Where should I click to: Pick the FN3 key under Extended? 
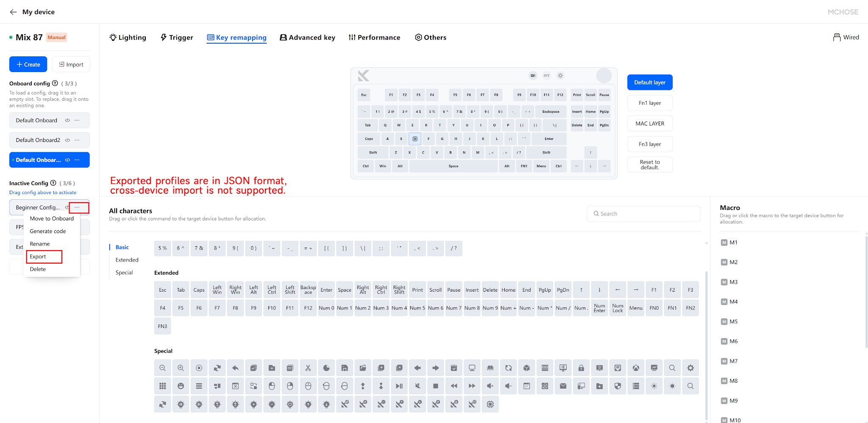(163, 326)
